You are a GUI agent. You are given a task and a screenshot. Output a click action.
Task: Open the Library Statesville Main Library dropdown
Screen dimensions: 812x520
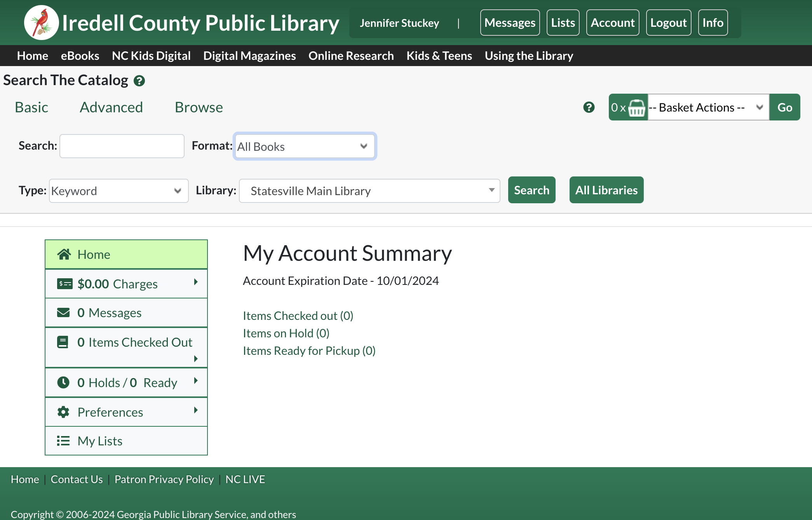369,191
